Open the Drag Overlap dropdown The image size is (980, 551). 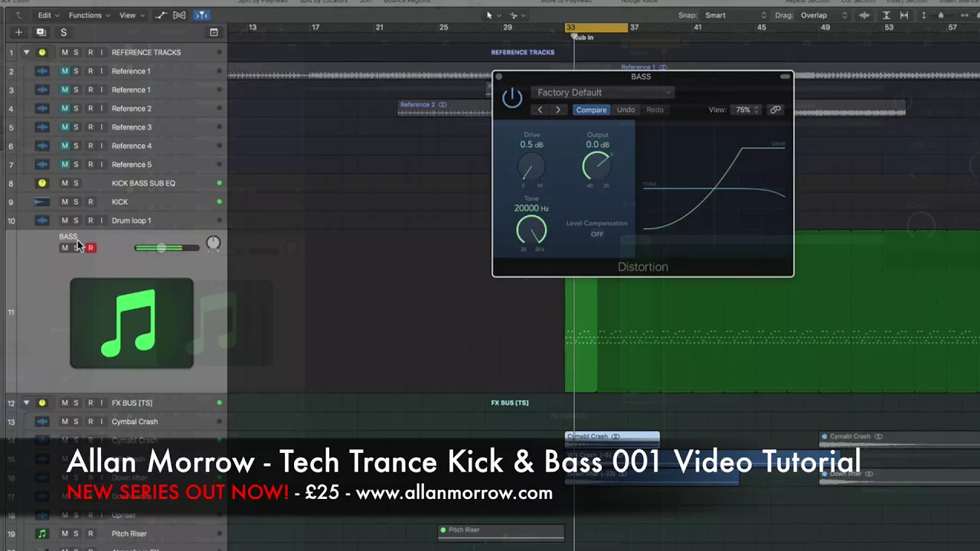click(x=823, y=15)
